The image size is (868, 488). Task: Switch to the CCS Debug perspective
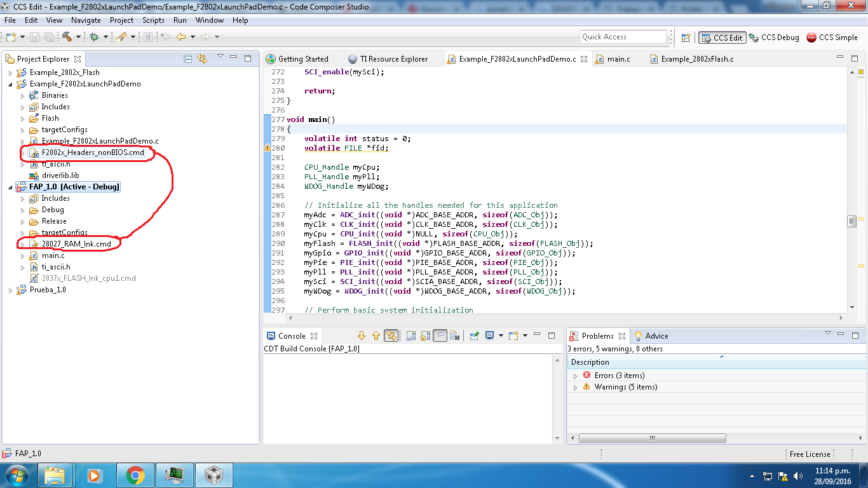click(774, 37)
